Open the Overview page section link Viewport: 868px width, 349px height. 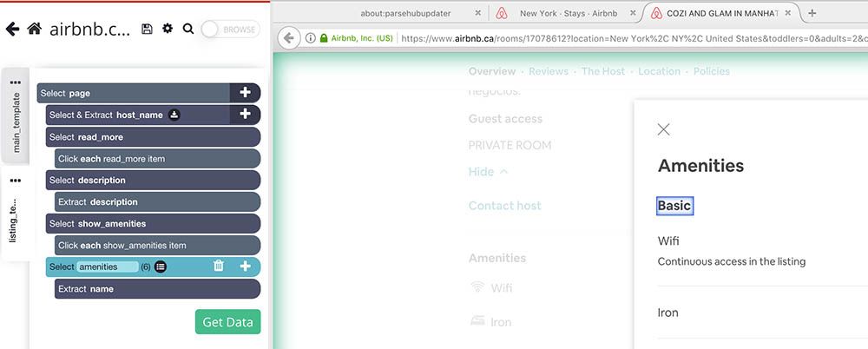(491, 71)
